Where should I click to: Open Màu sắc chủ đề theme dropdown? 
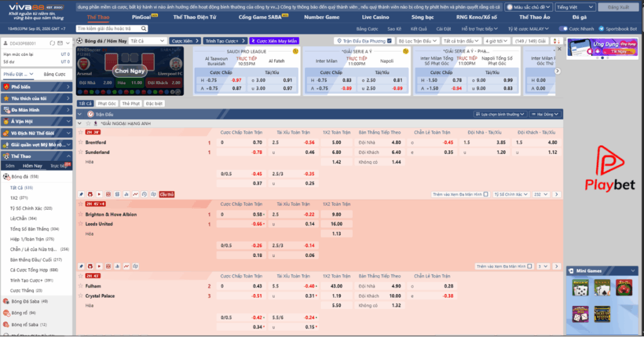[528, 7]
